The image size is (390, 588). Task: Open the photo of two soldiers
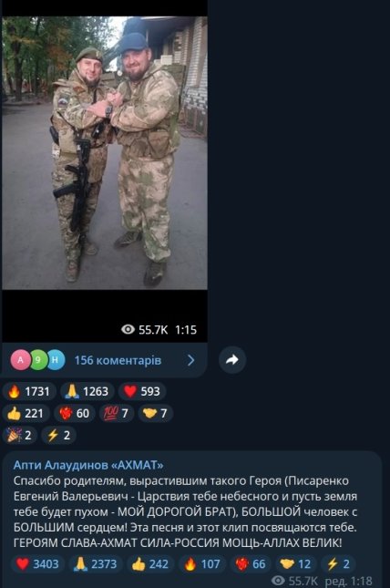(105, 153)
